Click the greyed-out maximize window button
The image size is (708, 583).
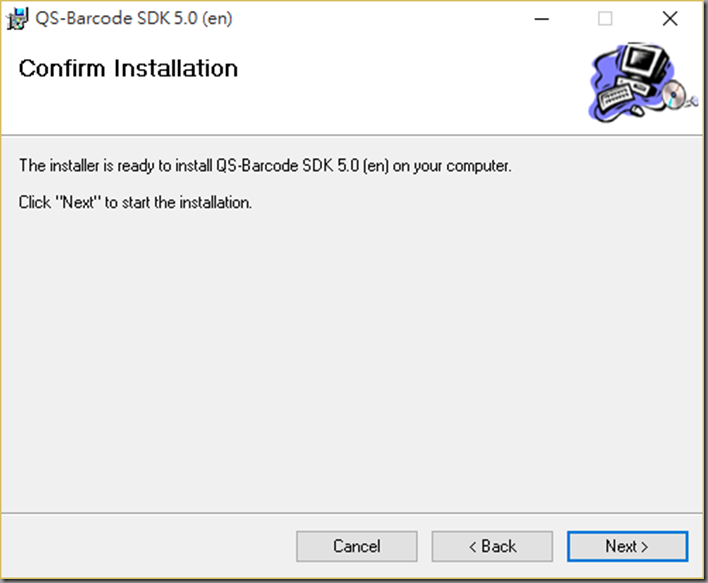(x=605, y=19)
